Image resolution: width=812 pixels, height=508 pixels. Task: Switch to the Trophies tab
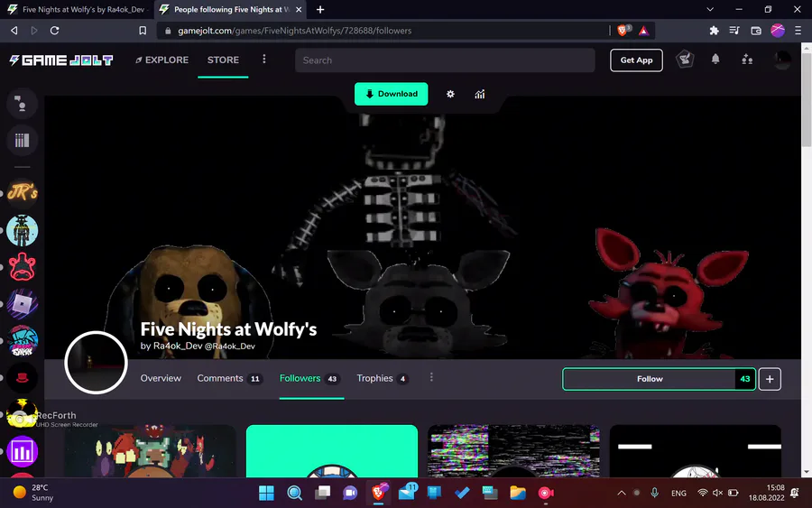(383, 379)
